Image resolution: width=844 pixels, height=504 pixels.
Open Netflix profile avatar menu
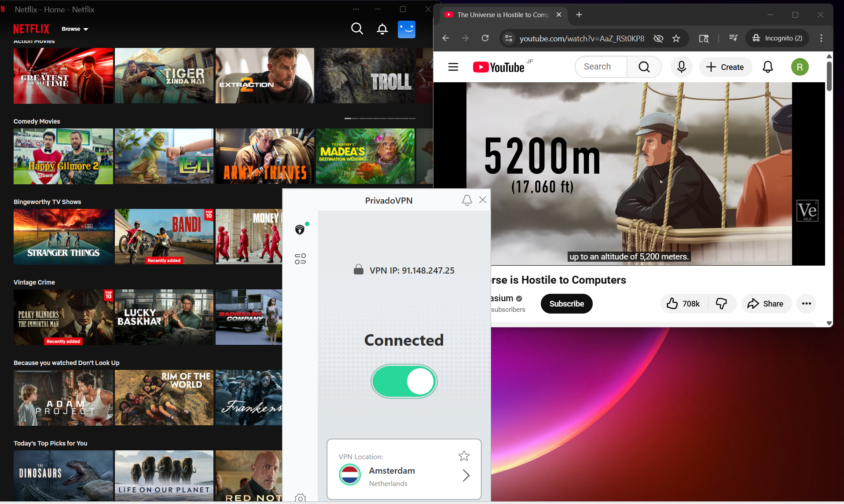tap(407, 29)
